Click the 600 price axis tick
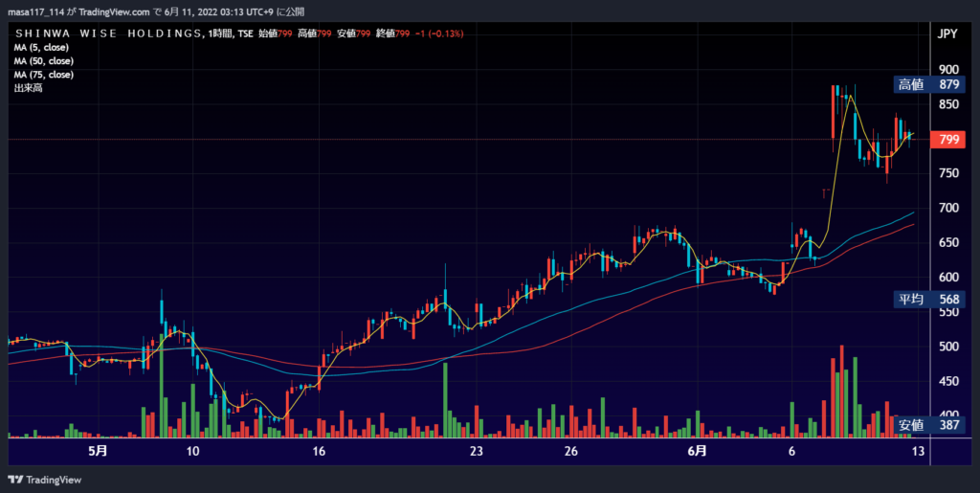980x493 pixels. click(948, 277)
